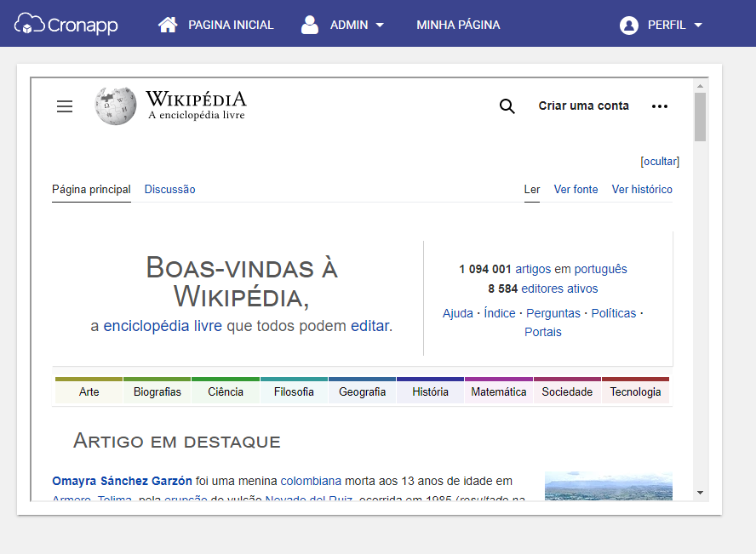Viewport: 756px width, 554px height.
Task: Click the Wikipédia wordmark text
Action: pyautogui.click(x=196, y=100)
